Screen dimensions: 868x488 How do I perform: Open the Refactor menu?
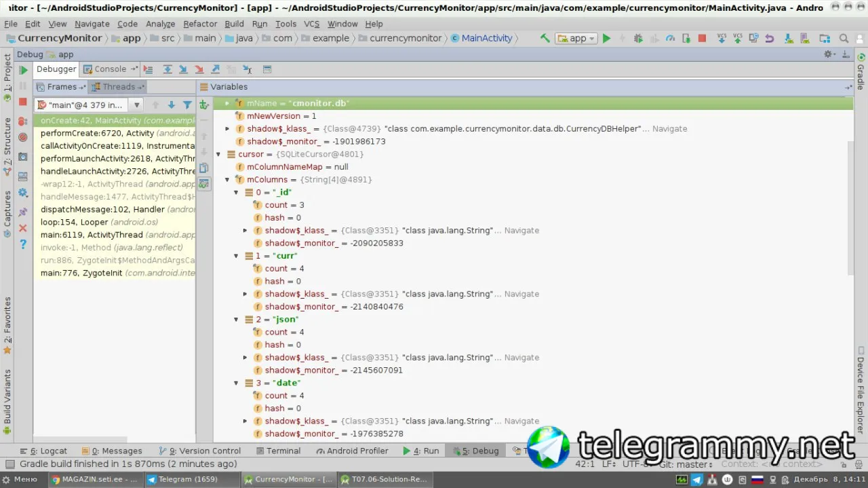click(200, 24)
